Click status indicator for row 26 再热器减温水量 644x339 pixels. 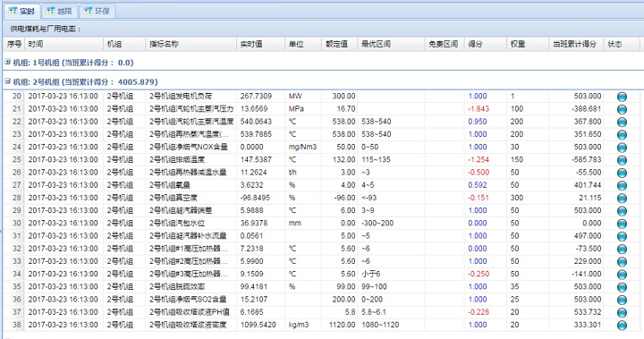click(622, 173)
